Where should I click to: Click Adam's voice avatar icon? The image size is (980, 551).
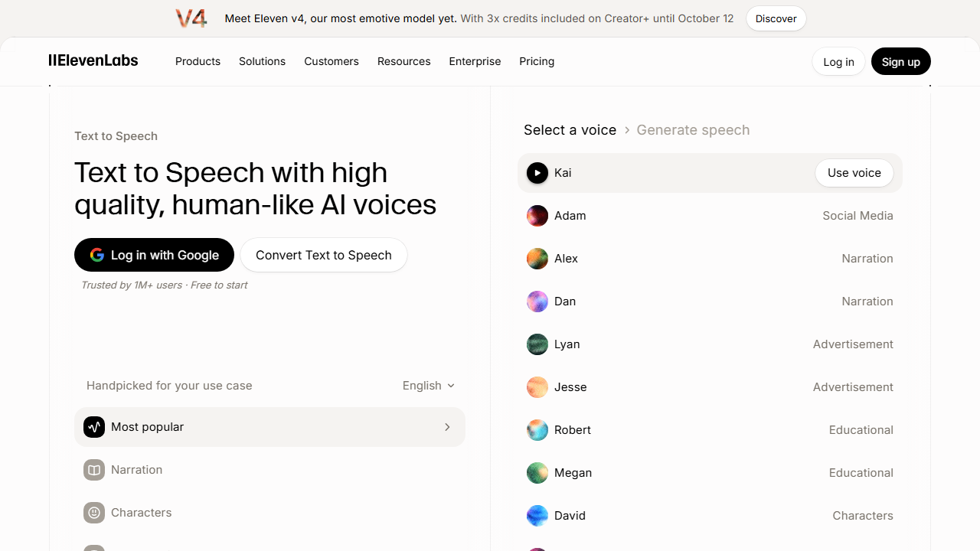coord(537,216)
